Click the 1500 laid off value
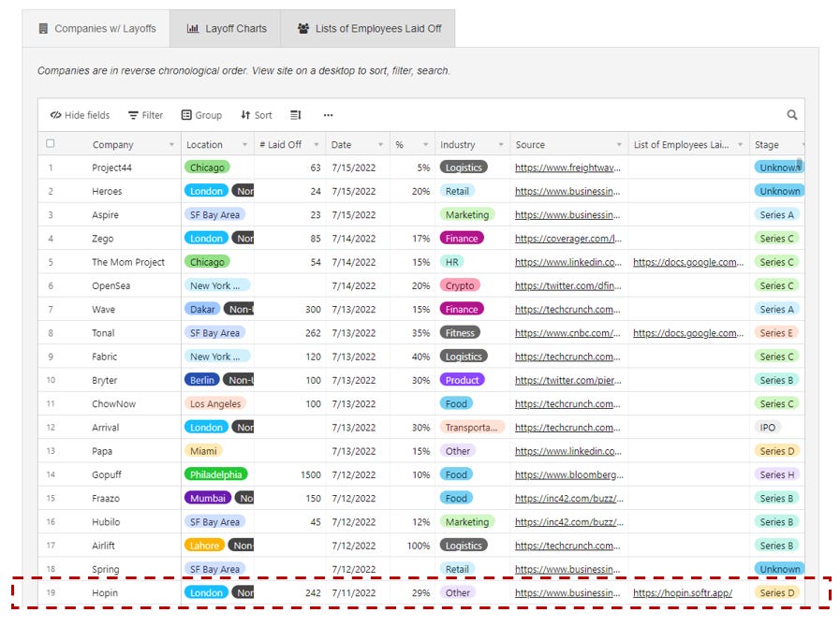 pos(311,474)
